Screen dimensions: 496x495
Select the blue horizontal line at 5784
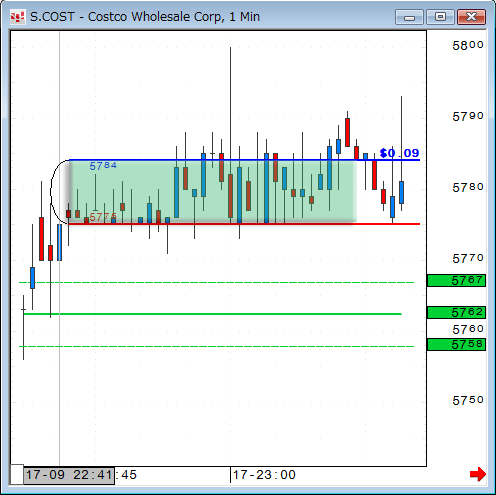[244, 160]
